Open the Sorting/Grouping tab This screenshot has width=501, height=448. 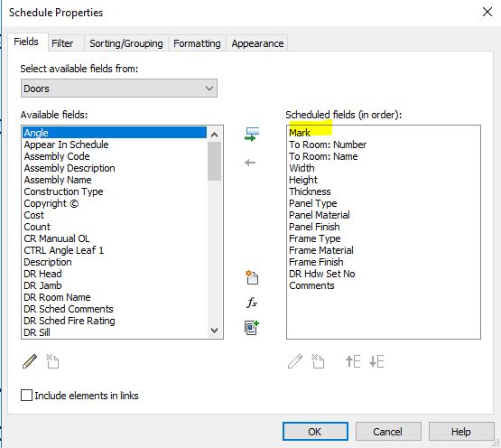coord(126,43)
